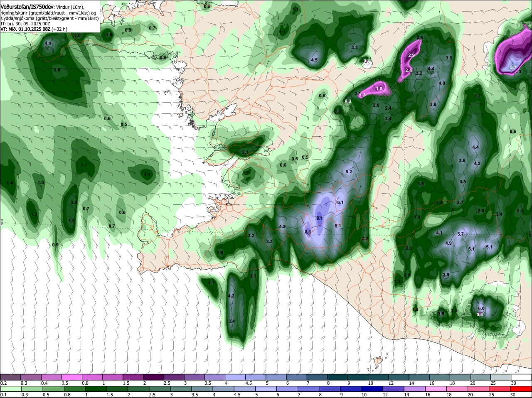Screen dimensions: 532x398
Task: Select the 1.9 precipitation value label
Action: 417,217
